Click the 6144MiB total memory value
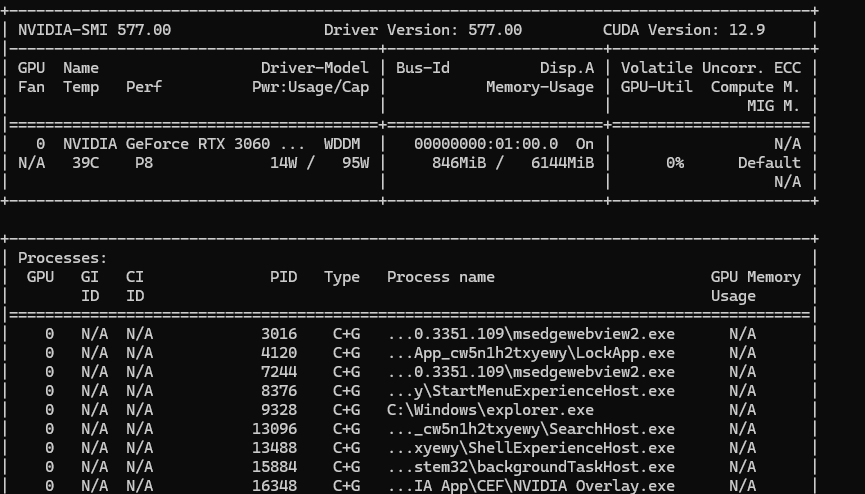The image size is (865, 494). click(x=562, y=163)
